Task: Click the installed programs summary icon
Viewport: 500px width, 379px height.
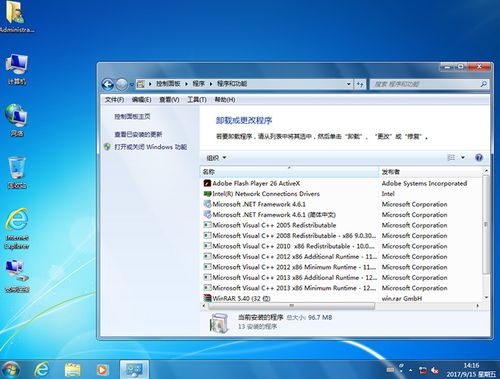Action: click(219, 323)
